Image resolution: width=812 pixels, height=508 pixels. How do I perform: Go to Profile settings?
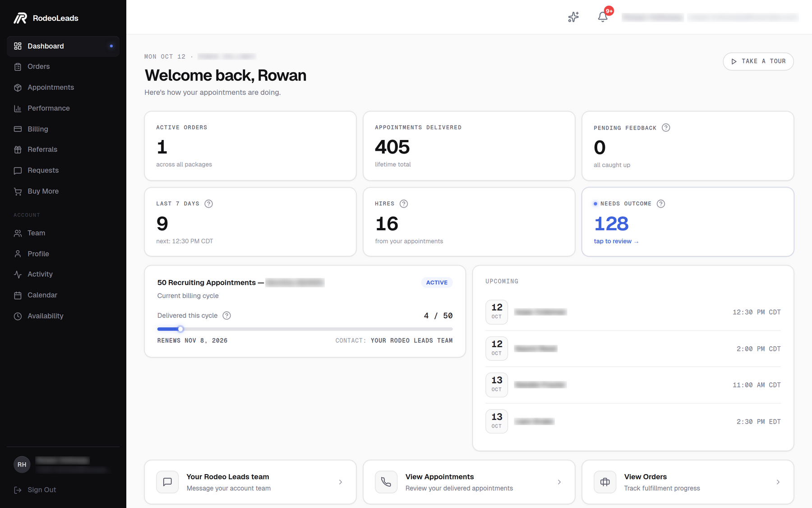pos(63,254)
